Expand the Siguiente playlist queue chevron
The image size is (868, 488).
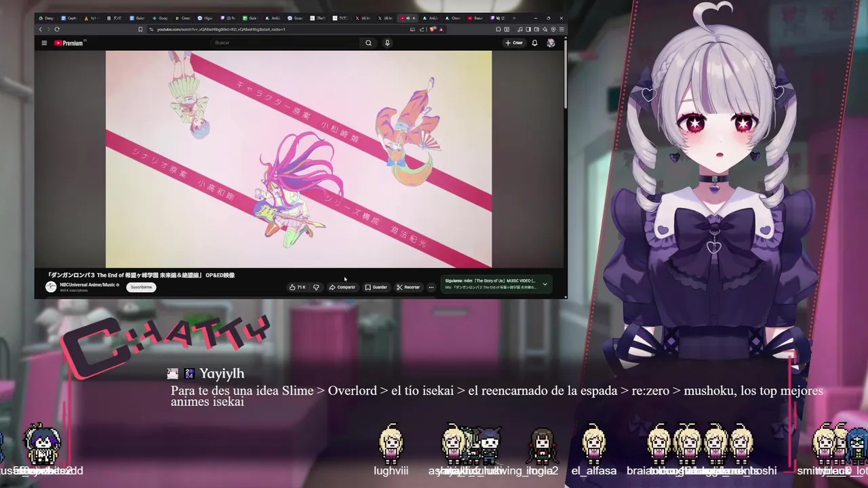click(x=545, y=284)
